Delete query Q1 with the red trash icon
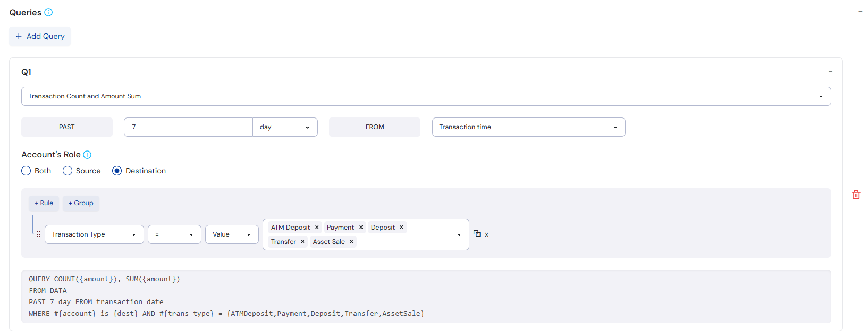 point(856,195)
